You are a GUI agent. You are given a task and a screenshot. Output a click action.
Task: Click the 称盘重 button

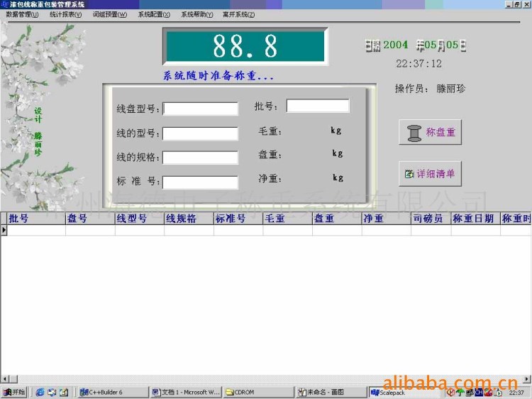(x=430, y=133)
